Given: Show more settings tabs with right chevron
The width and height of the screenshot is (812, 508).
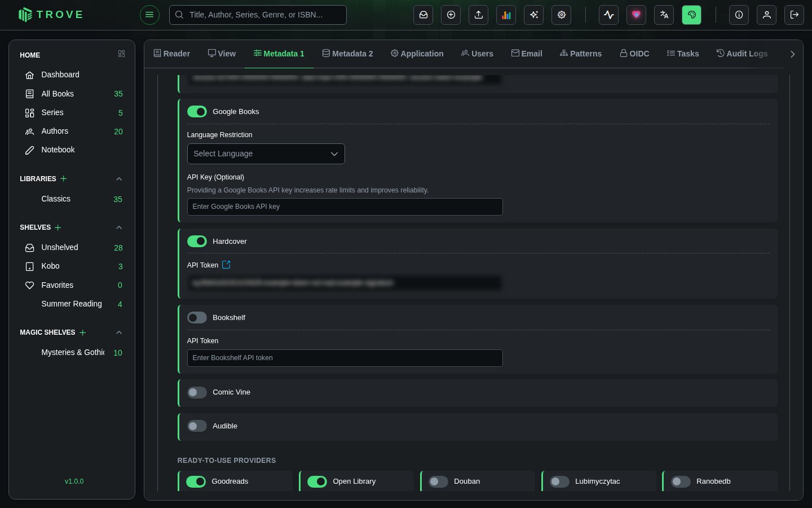Looking at the screenshot, I should [x=792, y=54].
